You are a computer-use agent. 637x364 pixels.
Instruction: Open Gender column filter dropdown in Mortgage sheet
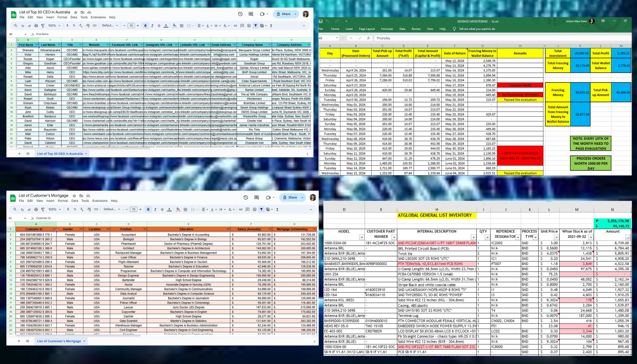coord(81,229)
